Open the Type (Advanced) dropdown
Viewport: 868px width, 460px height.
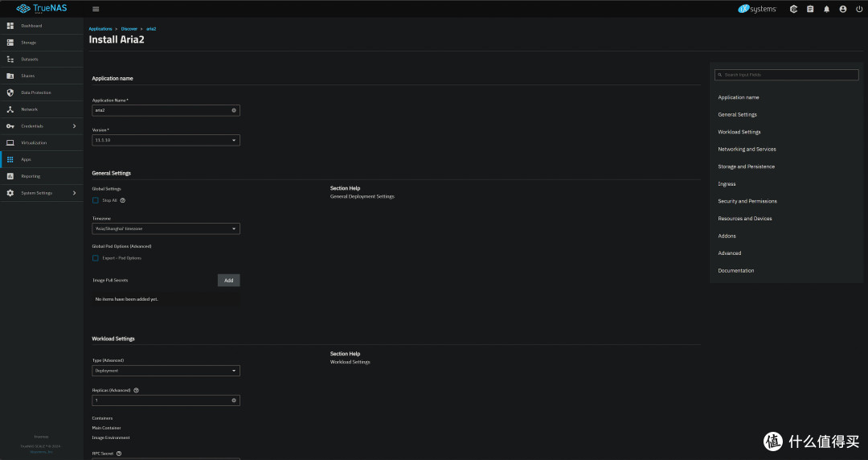166,370
